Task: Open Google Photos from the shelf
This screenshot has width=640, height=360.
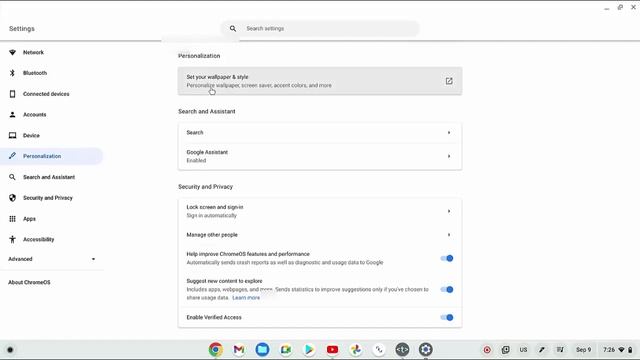Action: click(x=356, y=349)
